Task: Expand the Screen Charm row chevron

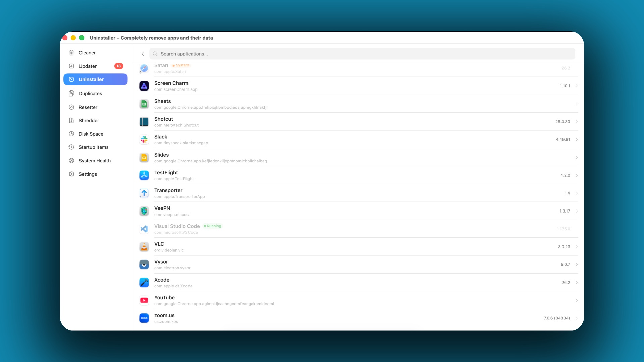Action: pyautogui.click(x=576, y=86)
